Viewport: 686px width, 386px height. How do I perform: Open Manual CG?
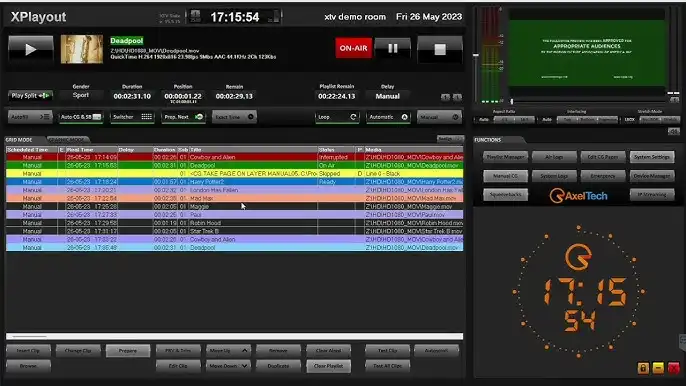click(x=505, y=175)
